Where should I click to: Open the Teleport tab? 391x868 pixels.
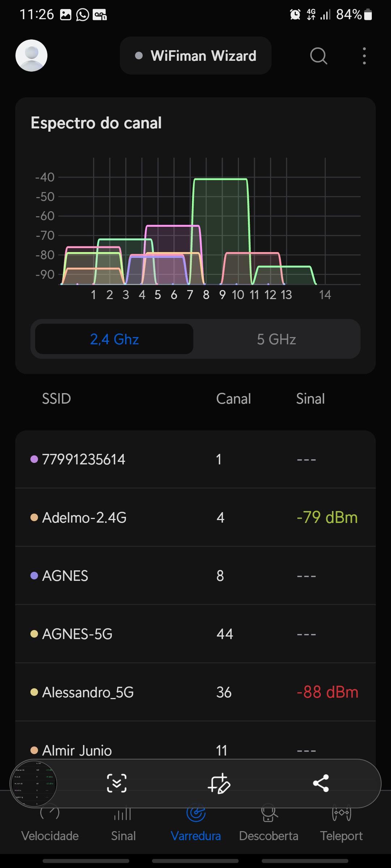[341, 828]
